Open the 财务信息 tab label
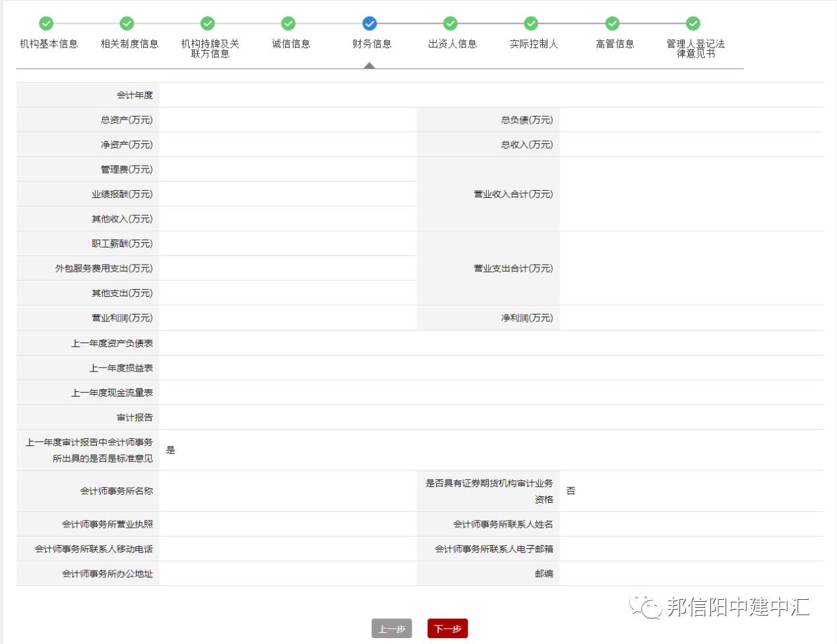The height and width of the screenshot is (644, 837). pyautogui.click(x=372, y=44)
